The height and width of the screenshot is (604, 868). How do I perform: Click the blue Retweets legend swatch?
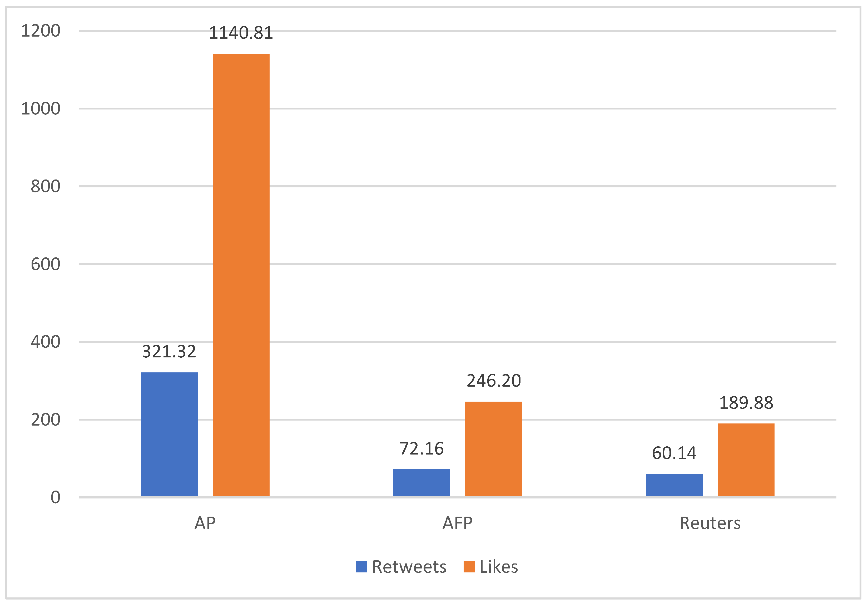361,567
